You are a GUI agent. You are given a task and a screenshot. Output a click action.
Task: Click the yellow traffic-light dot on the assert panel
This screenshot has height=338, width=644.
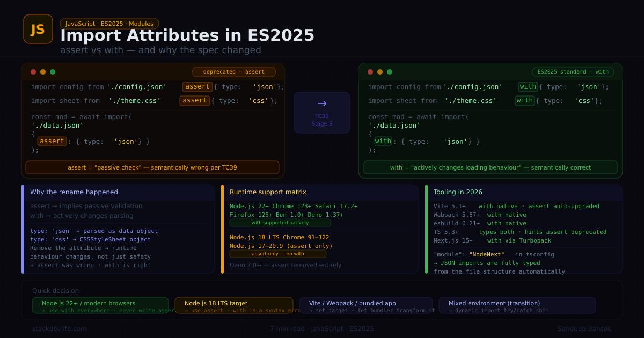point(42,71)
